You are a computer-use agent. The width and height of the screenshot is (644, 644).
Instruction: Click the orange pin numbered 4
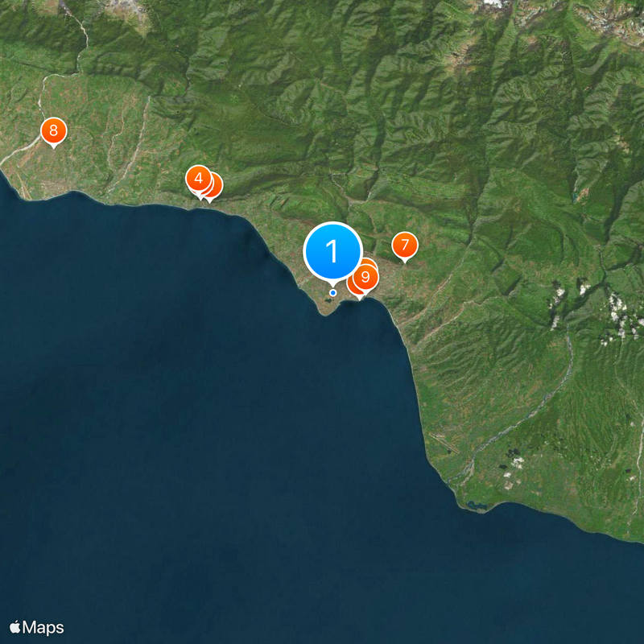click(199, 178)
